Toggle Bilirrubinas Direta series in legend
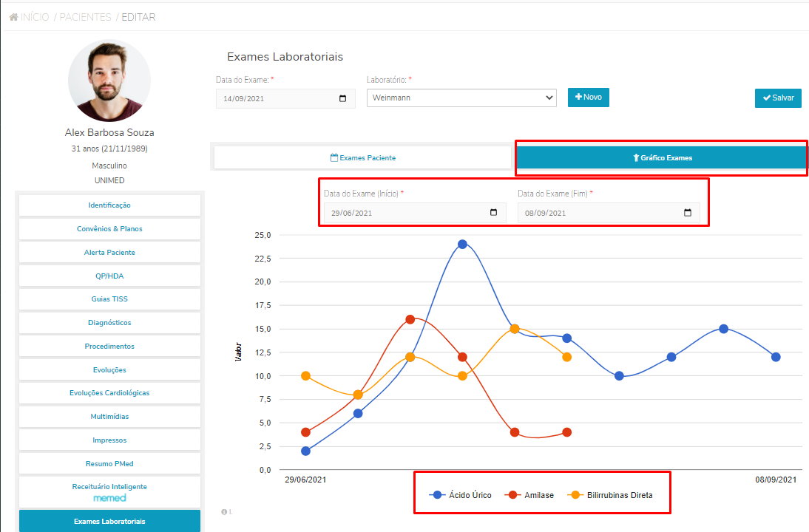809x532 pixels. pyautogui.click(x=610, y=495)
